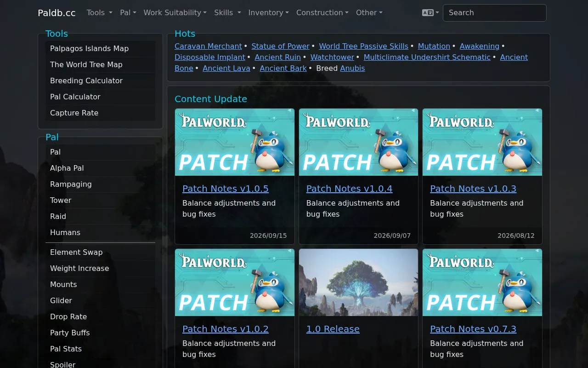This screenshot has width=588, height=368.
Task: Open the Breeding Calculator tool
Action: [x=100, y=81]
